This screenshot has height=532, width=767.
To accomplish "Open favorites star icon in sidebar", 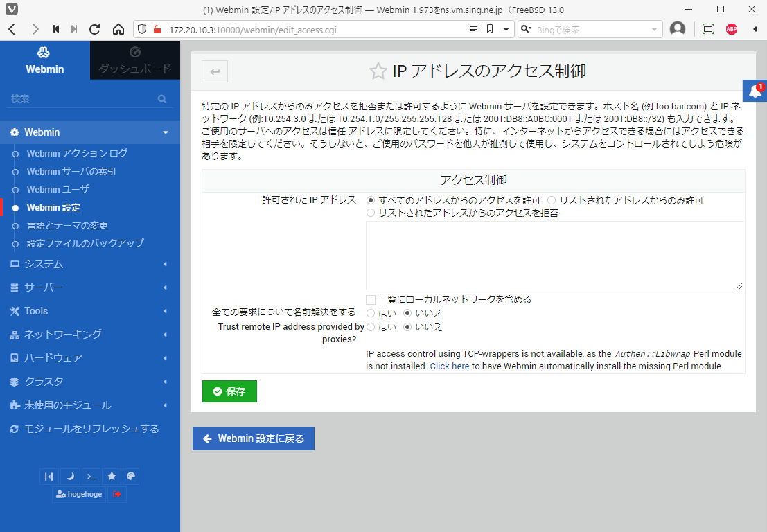I will point(112,477).
